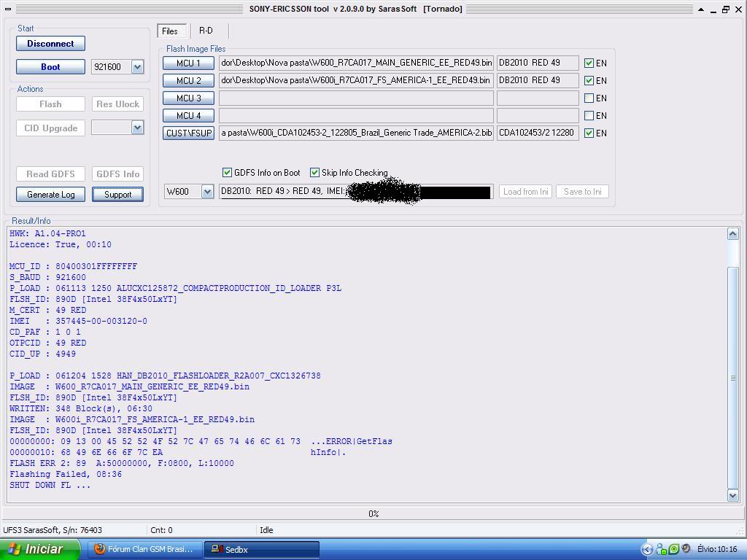Click the MCU 4 file button
The height and width of the screenshot is (560, 747).
tap(189, 115)
